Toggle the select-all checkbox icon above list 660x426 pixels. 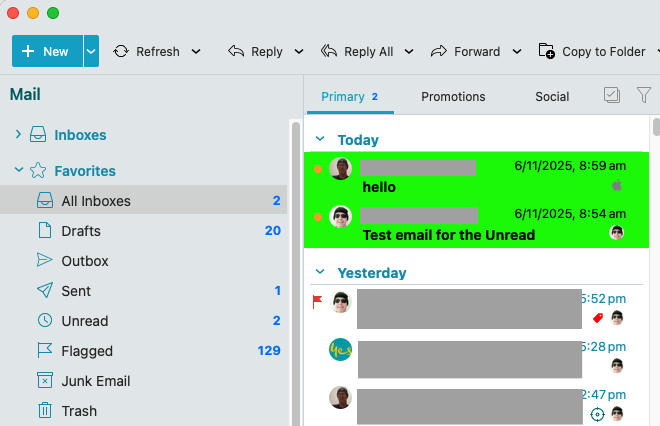(612, 96)
